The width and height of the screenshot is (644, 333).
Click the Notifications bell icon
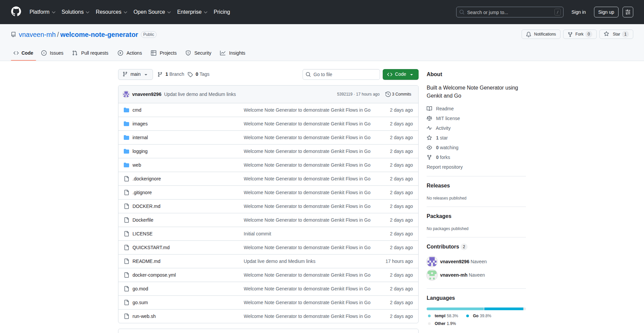point(529,34)
